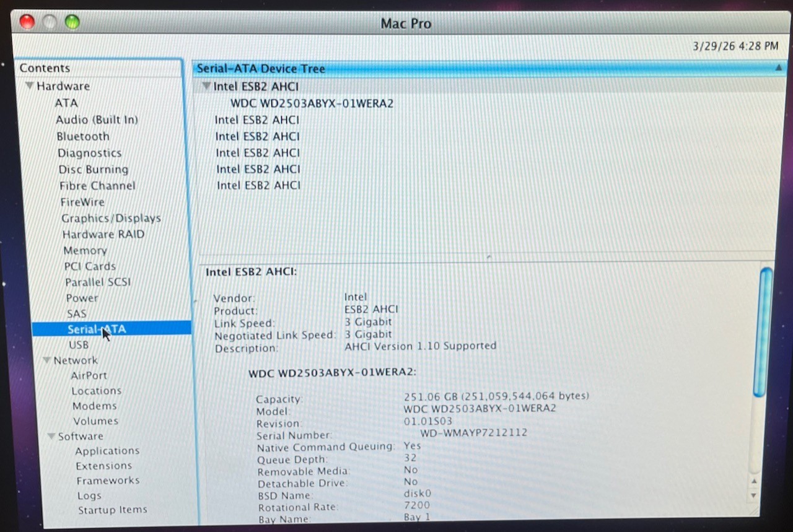Select FireWire under Hardware
This screenshot has height=532, width=793.
point(82,202)
